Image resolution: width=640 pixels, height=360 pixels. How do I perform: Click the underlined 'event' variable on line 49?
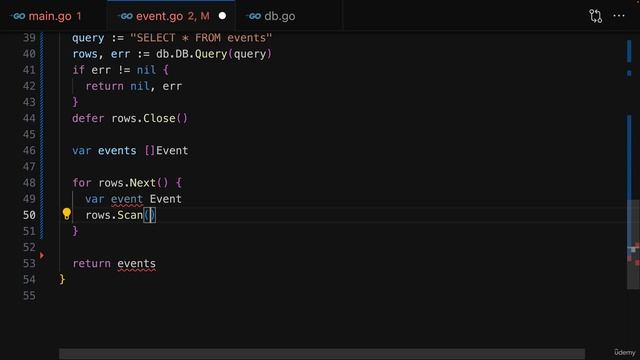coord(127,199)
